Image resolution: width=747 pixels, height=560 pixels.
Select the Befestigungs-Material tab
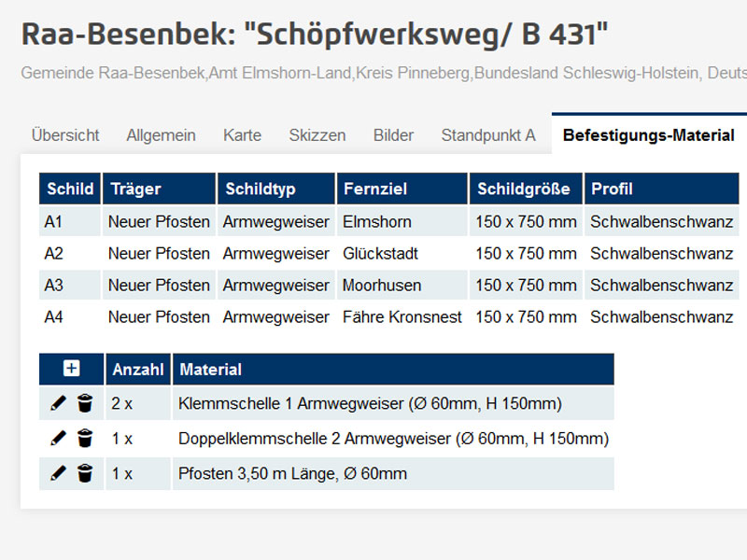click(646, 134)
